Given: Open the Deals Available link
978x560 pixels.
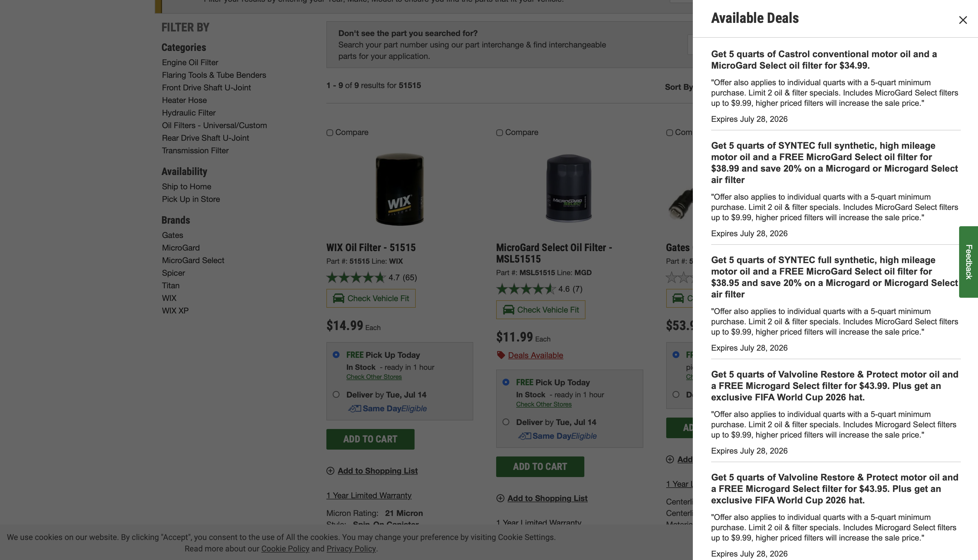Looking at the screenshot, I should click(535, 356).
